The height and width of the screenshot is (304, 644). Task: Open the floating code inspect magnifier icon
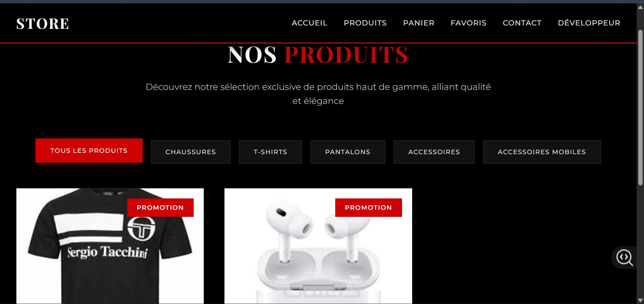pos(625,257)
